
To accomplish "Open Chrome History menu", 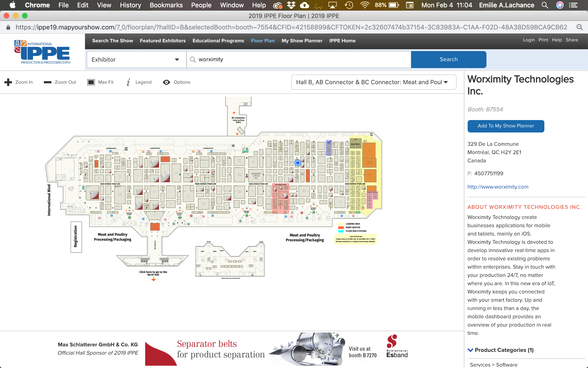I will click(x=130, y=5).
